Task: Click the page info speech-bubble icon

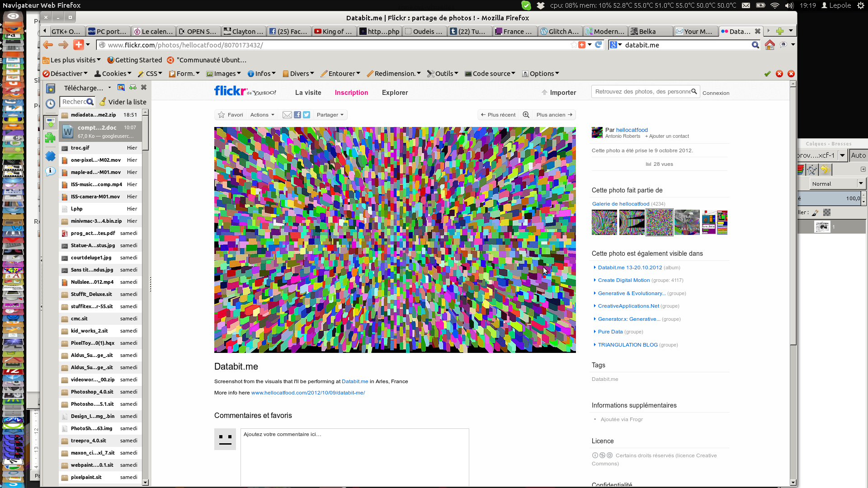Action: [51, 171]
